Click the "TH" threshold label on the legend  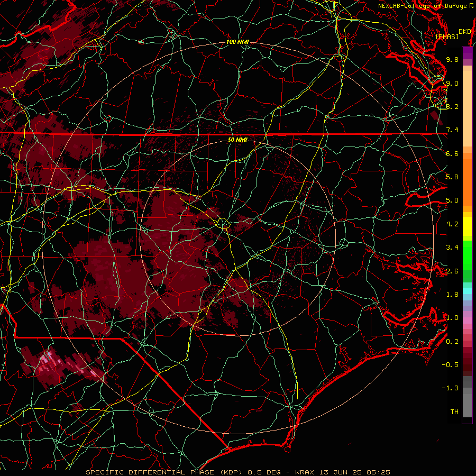coord(454,412)
